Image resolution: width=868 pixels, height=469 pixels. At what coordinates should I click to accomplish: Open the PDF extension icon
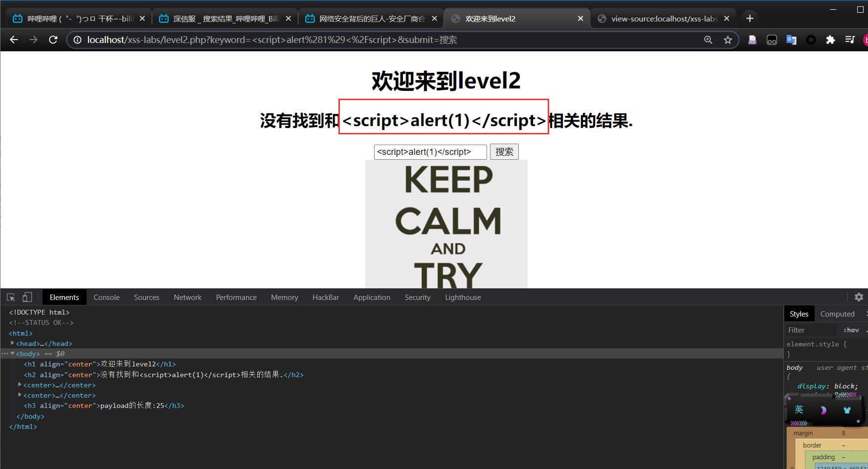752,40
